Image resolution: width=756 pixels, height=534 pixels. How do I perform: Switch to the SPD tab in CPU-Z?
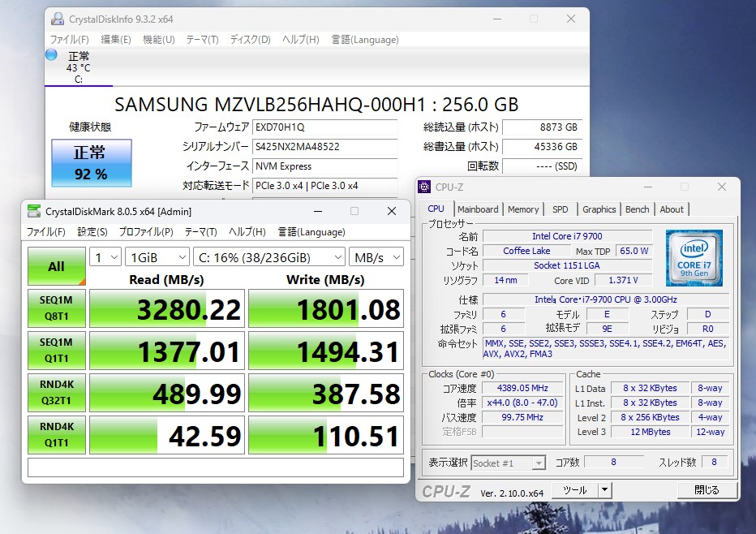(x=561, y=209)
